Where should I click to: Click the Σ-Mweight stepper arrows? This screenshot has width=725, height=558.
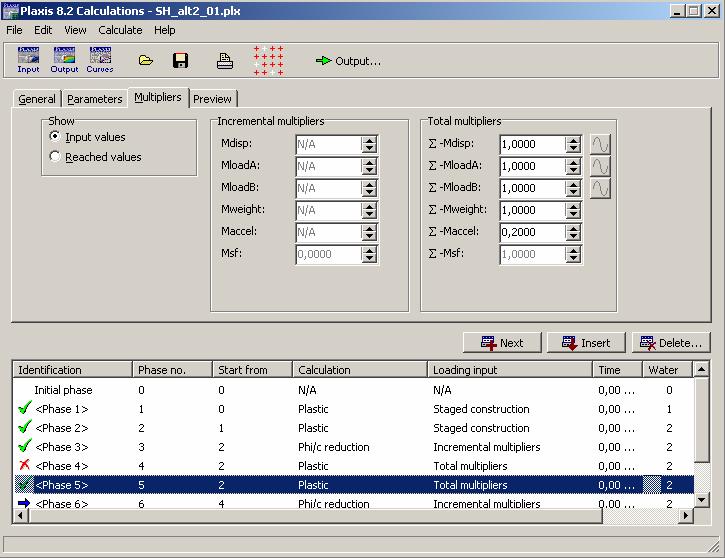click(x=573, y=210)
